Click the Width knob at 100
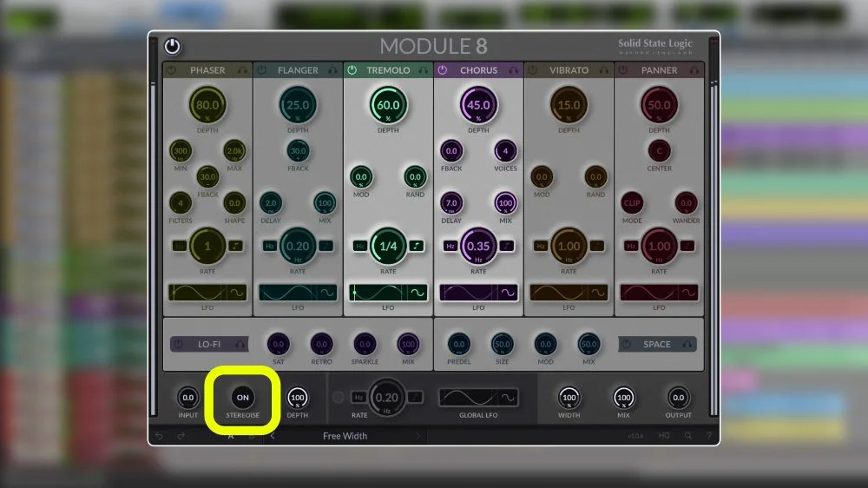Screen dimensions: 868x488 [569, 397]
